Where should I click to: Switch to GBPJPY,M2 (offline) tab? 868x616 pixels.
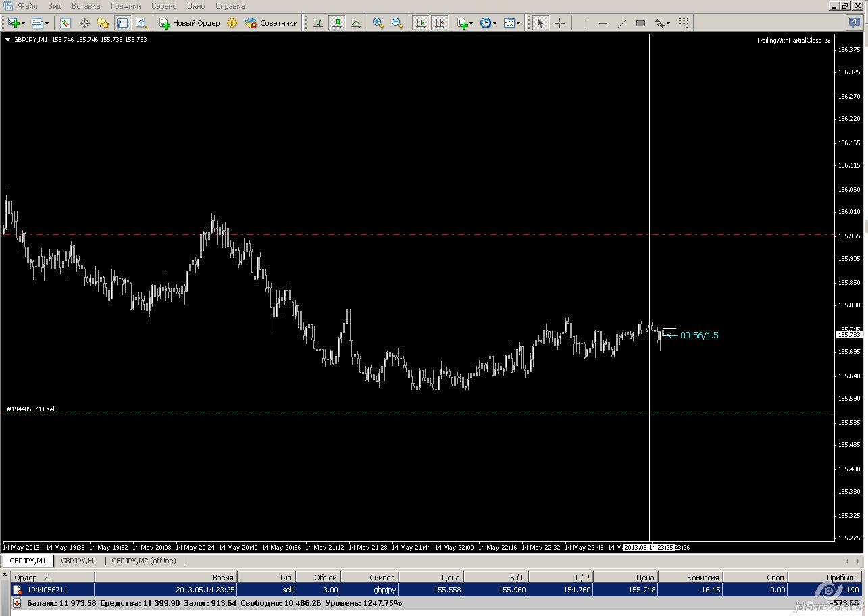point(144,561)
